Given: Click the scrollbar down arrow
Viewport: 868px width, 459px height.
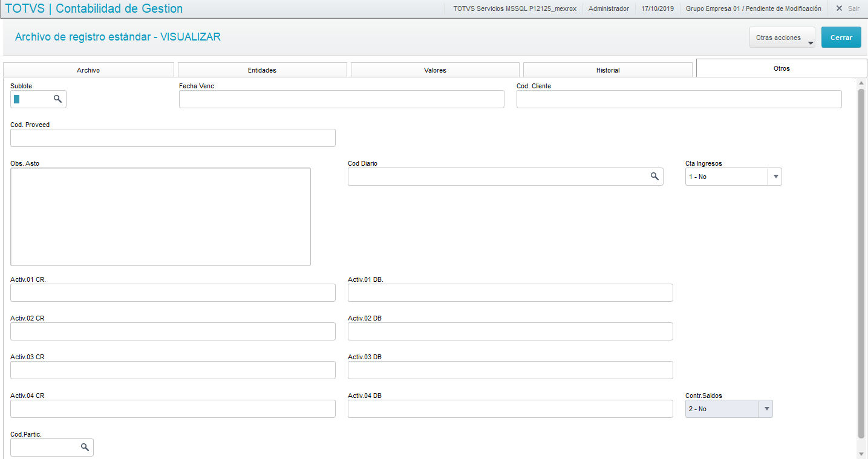Looking at the screenshot, I should [861, 454].
